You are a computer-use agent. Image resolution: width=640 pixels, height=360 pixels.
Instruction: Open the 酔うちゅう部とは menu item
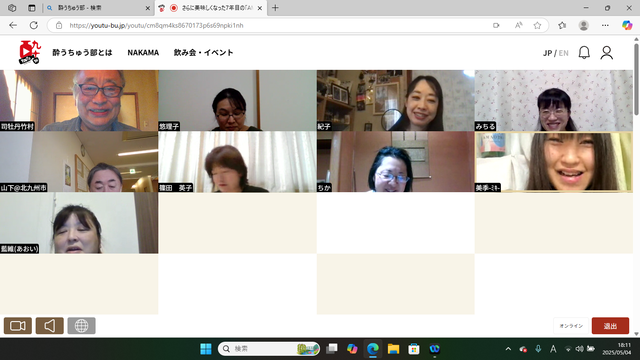pos(82,53)
